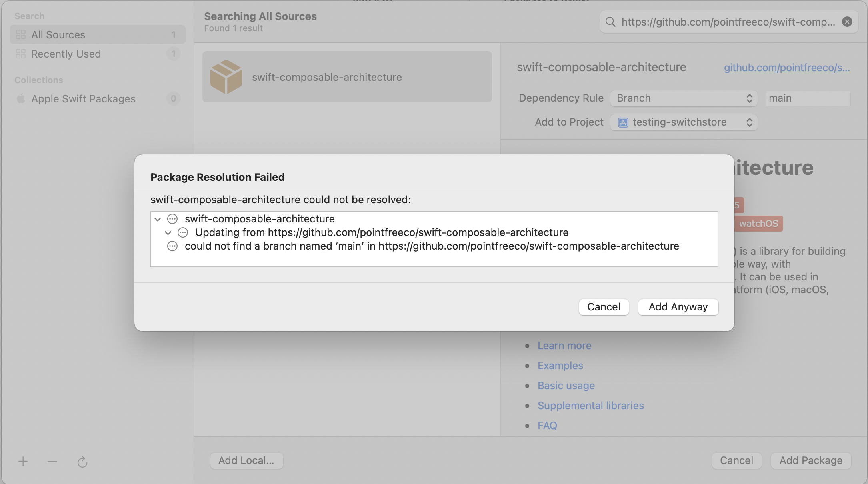
Task: Click the package box icon
Action: pyautogui.click(x=226, y=77)
